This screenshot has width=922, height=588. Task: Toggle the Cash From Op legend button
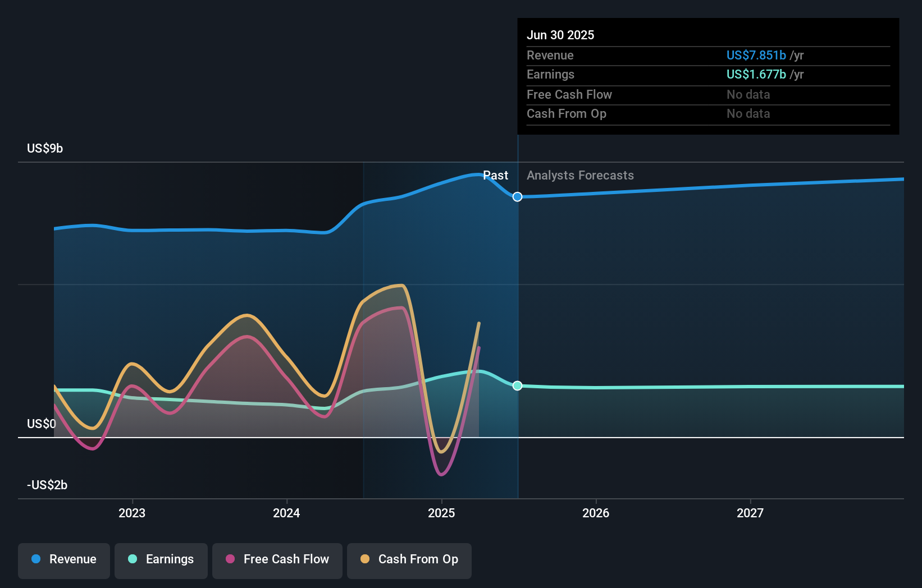tap(409, 561)
